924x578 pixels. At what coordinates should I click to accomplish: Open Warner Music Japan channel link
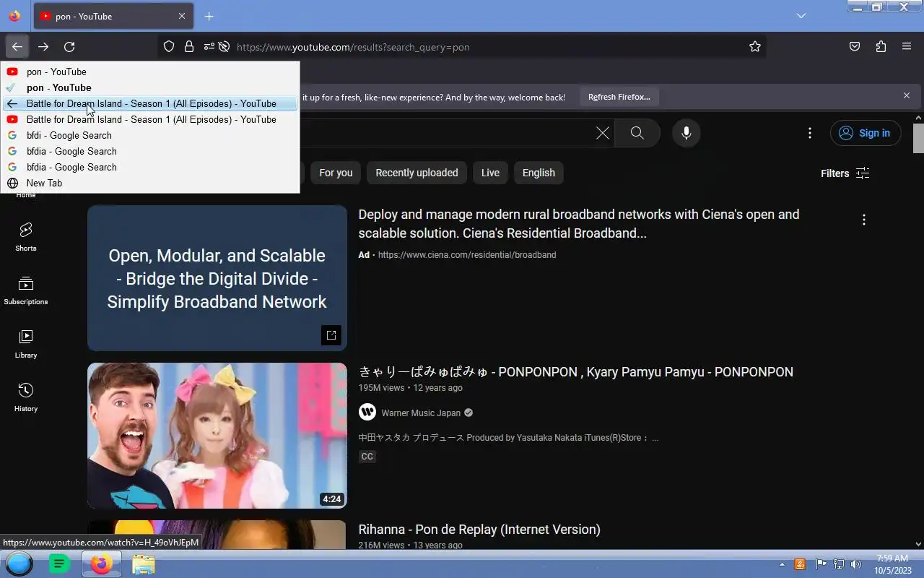point(421,413)
